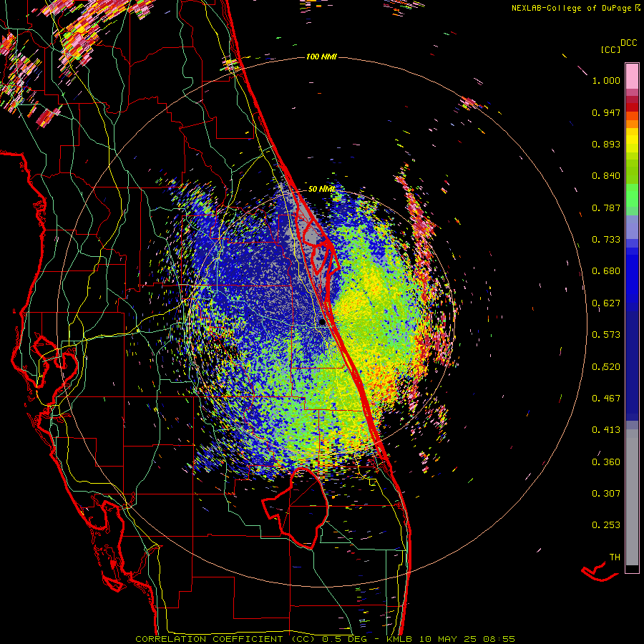
Task: Click the DCC product label above color bar
Action: [x=628, y=43]
